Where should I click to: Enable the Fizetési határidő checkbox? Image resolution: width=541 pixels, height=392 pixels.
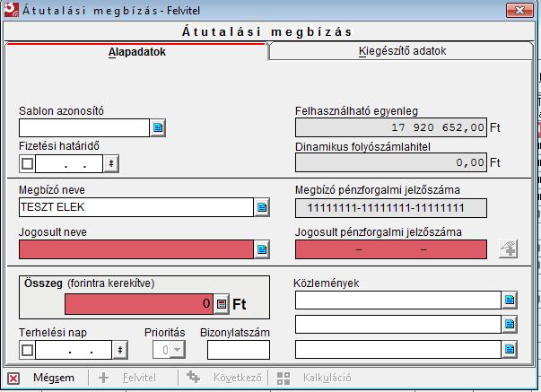point(27,163)
